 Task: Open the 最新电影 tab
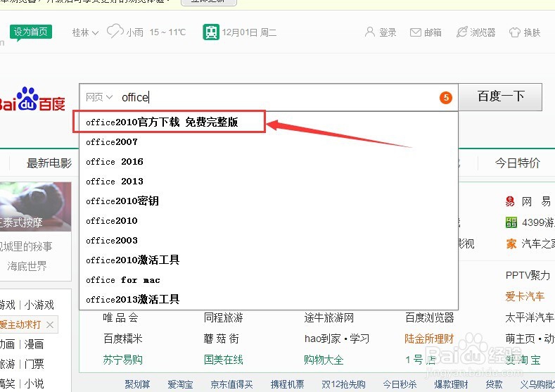click(49, 163)
